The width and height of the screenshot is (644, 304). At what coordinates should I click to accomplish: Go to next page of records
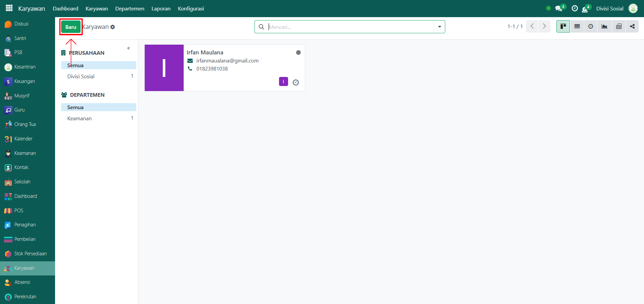tap(544, 27)
